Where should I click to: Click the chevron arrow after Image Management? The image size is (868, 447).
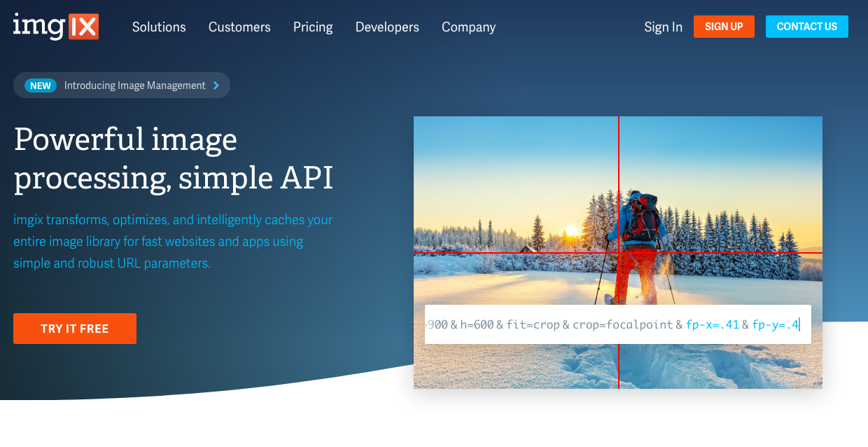[216, 85]
